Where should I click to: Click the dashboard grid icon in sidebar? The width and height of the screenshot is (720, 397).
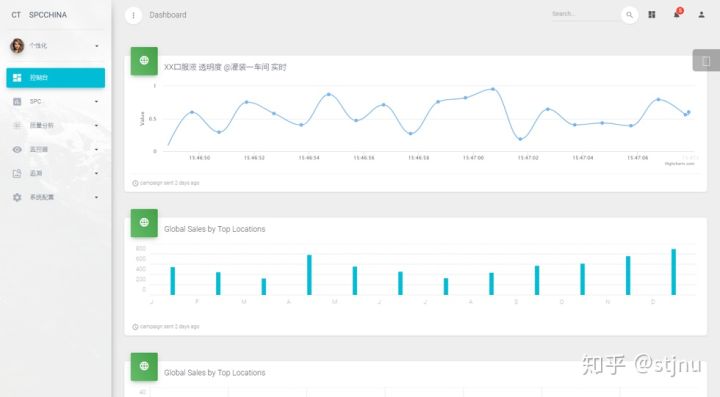pyautogui.click(x=17, y=78)
